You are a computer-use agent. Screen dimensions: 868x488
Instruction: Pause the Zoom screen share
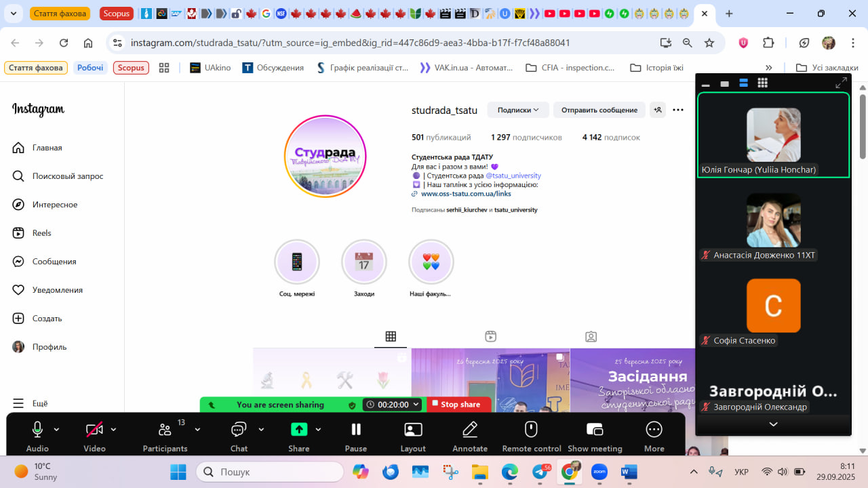(x=356, y=436)
